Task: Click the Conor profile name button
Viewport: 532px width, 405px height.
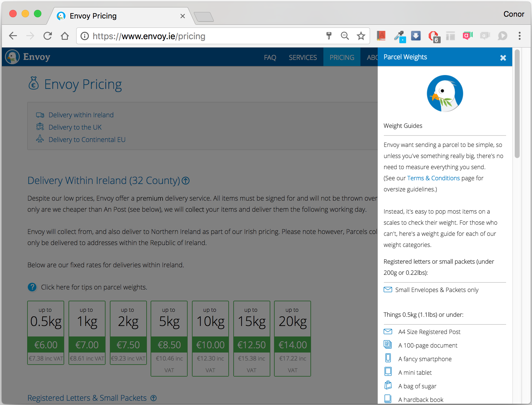Action: point(514,14)
